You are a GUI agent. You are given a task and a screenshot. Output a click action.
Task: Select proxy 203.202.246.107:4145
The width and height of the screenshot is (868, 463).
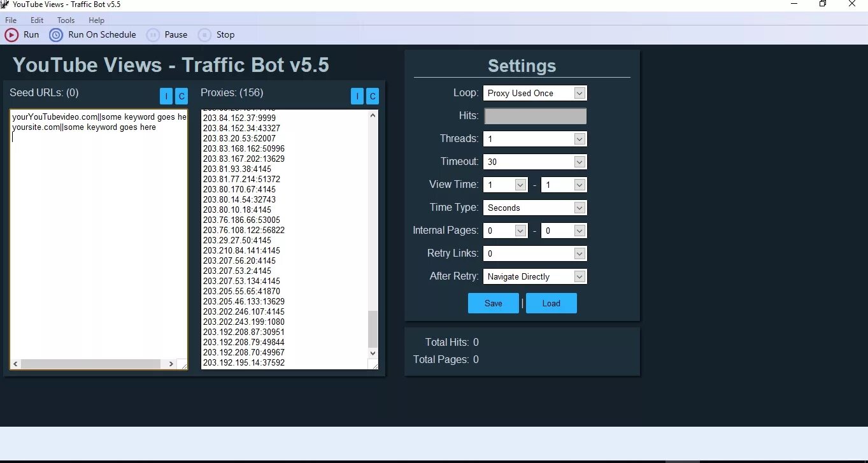click(244, 311)
